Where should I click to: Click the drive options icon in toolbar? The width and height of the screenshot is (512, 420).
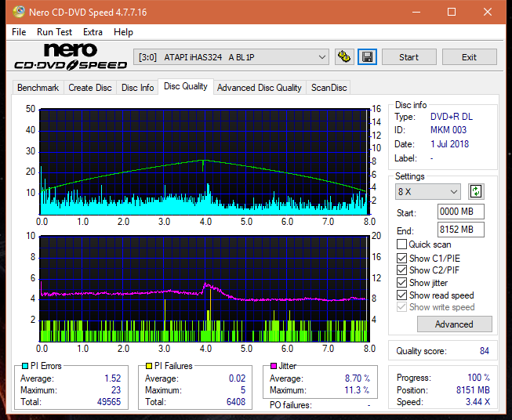pyautogui.click(x=343, y=57)
